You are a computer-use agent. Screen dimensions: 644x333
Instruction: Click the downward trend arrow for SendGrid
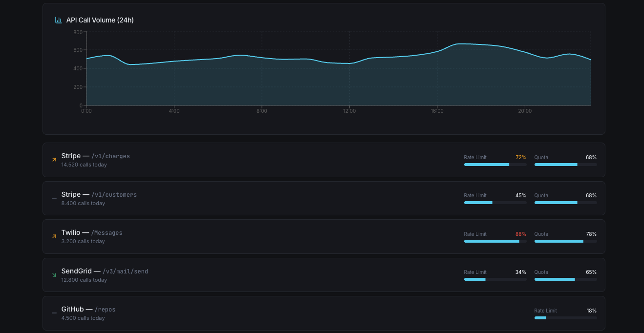tap(54, 275)
